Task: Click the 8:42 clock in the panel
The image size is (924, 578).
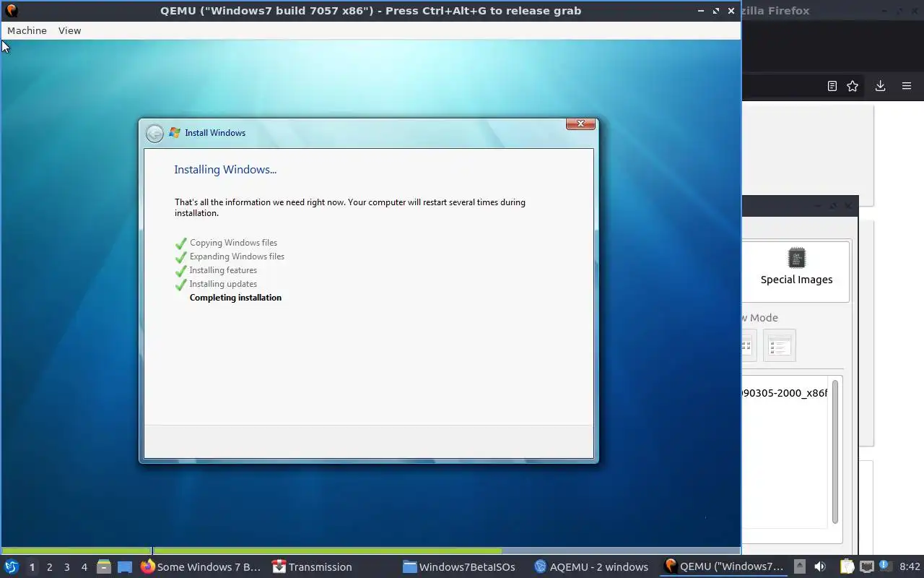Action: coord(910,566)
